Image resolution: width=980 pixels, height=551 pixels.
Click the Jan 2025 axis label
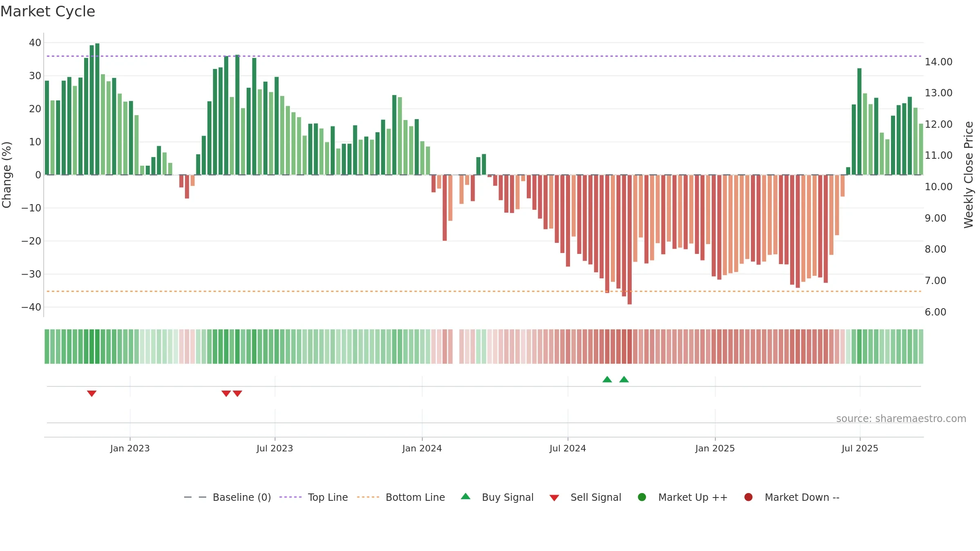point(715,449)
